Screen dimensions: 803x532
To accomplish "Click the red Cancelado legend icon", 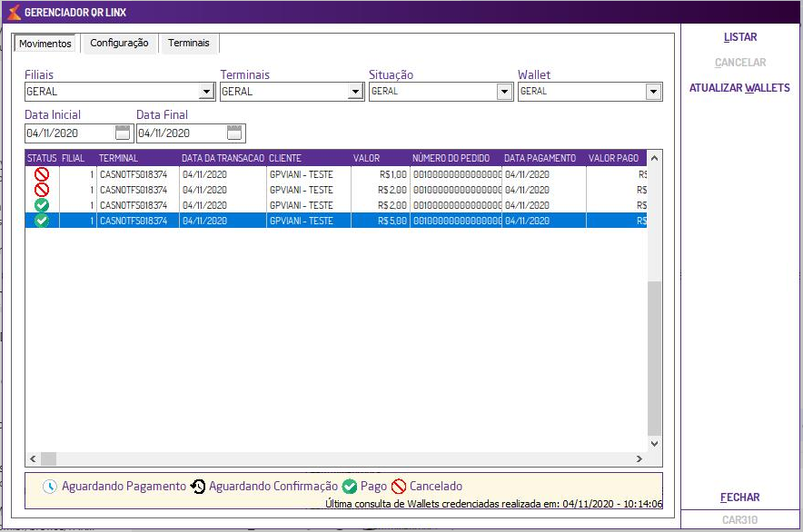I will coord(399,487).
